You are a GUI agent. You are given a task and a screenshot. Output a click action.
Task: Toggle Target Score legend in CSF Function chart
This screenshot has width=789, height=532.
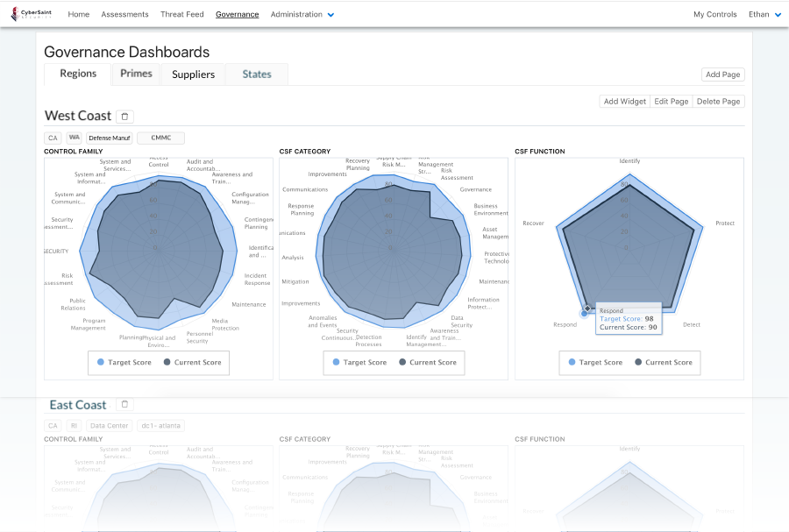[x=595, y=362]
